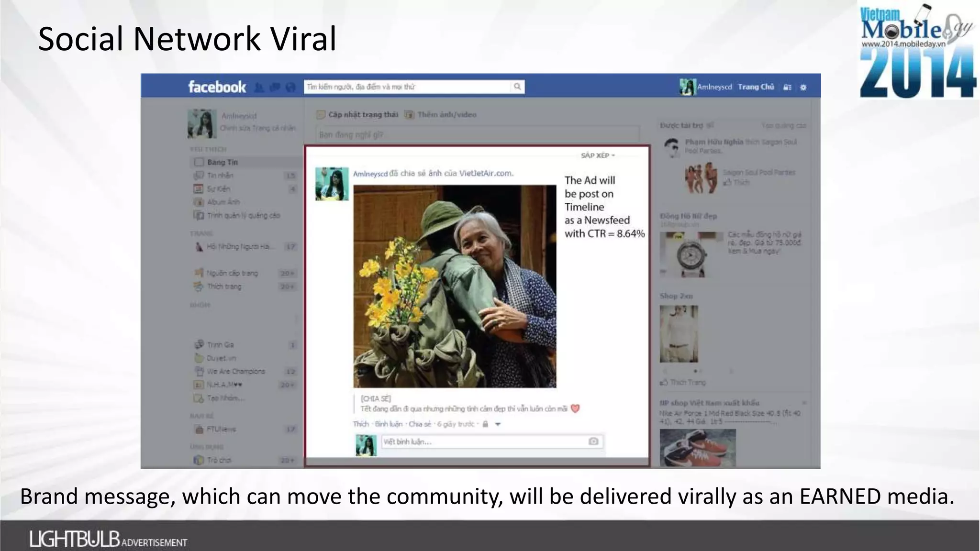The image size is (980, 551).
Task: Select Cập nhật trạng thái tab
Action: [358, 115]
